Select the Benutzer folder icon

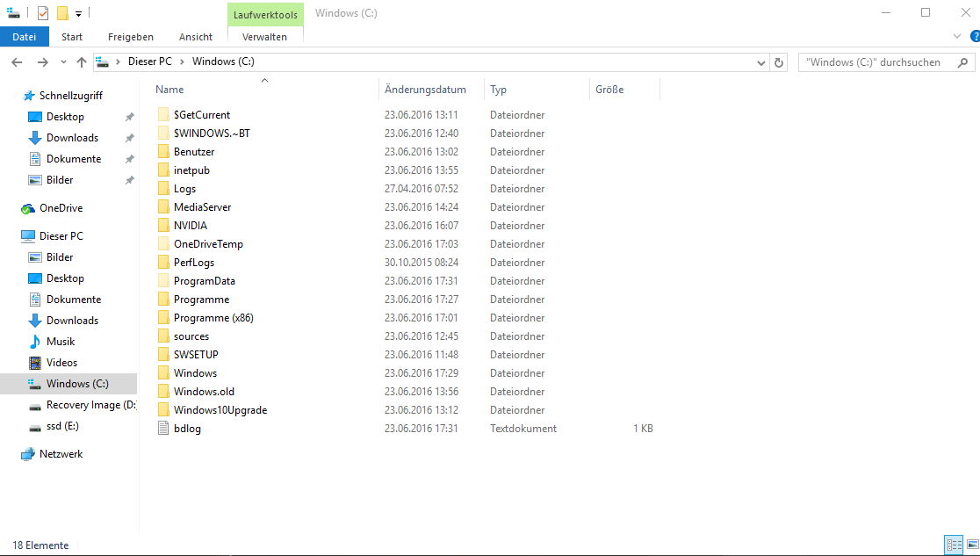(x=163, y=151)
